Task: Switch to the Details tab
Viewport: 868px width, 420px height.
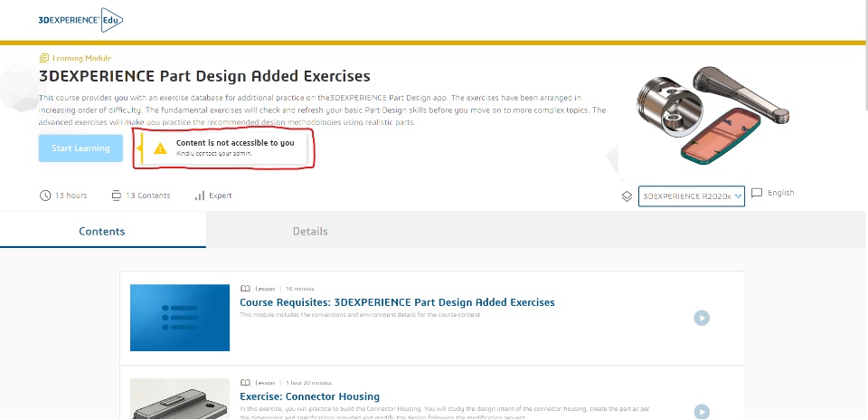Action: [x=310, y=232]
